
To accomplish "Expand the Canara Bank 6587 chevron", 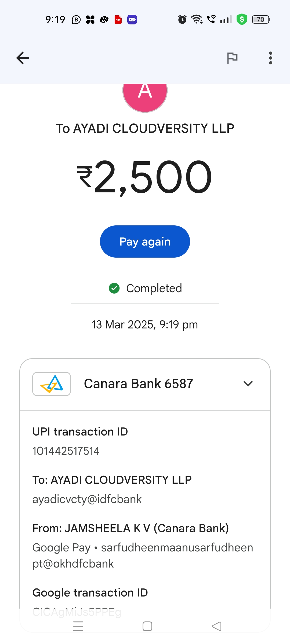I will (248, 384).
